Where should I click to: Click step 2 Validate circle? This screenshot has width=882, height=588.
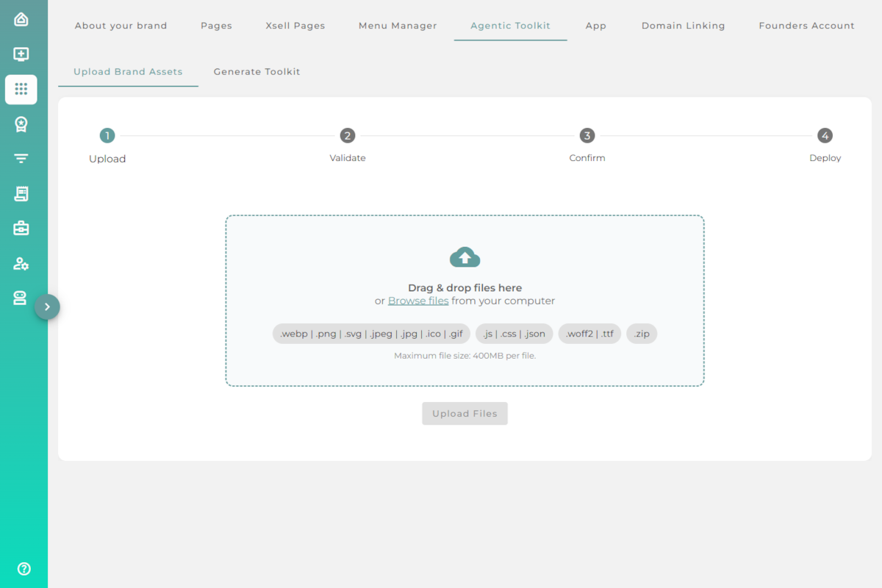tap(348, 135)
